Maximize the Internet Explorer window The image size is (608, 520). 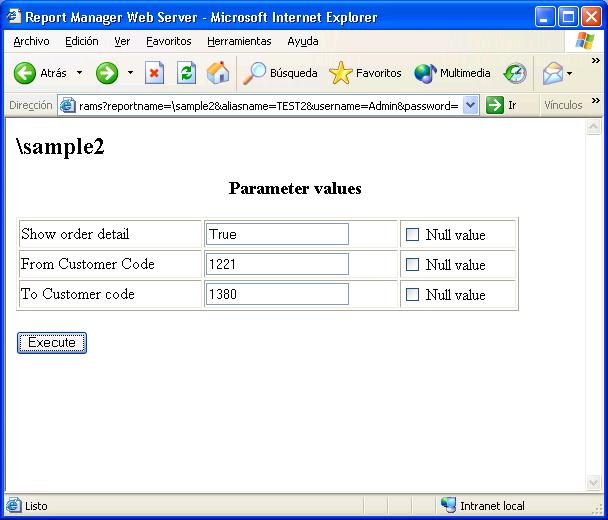pos(568,17)
